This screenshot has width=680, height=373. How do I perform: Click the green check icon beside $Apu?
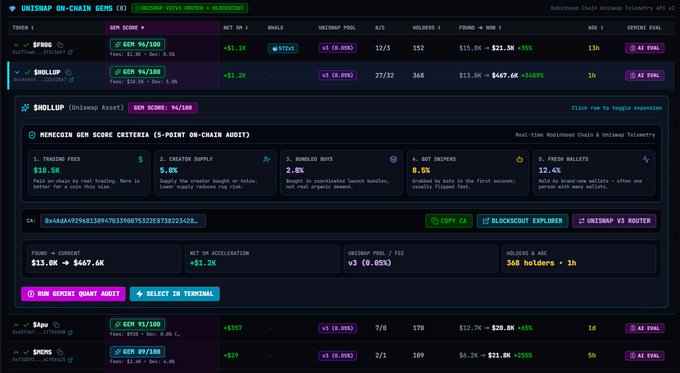[26, 324]
